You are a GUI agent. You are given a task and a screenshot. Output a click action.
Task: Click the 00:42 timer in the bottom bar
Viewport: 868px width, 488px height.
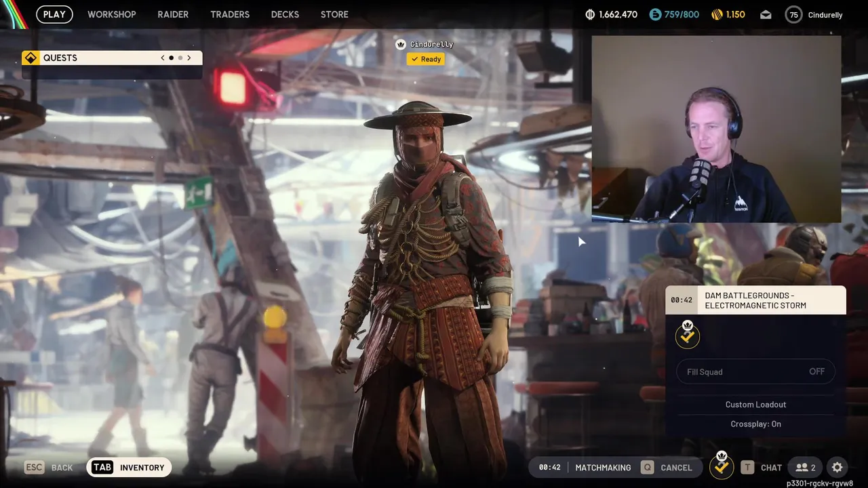[550, 468]
